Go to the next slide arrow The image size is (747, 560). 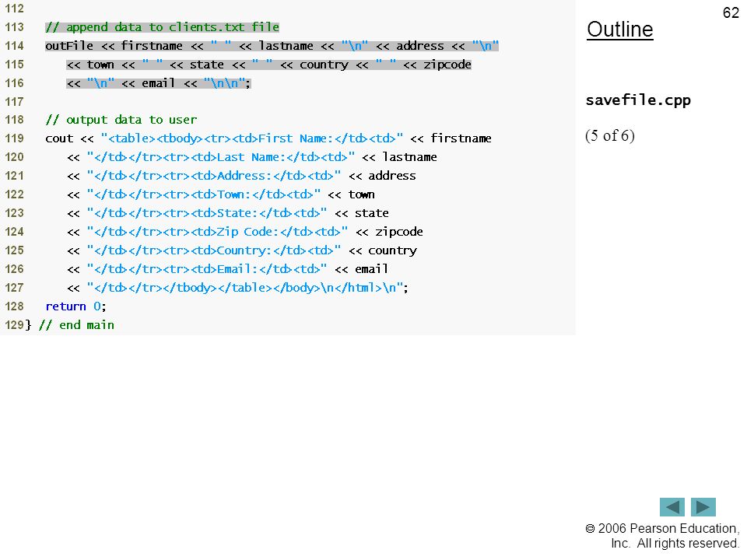[703, 507]
